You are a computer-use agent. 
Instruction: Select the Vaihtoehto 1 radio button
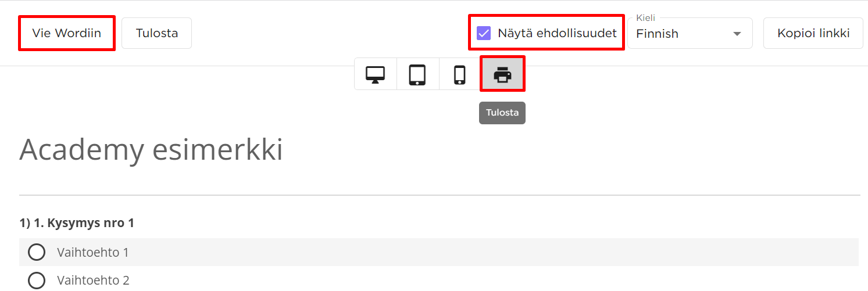tap(37, 252)
